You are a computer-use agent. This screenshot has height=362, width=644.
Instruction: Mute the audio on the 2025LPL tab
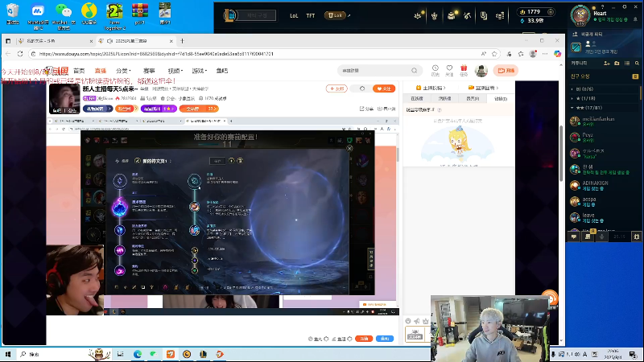tap(109, 41)
